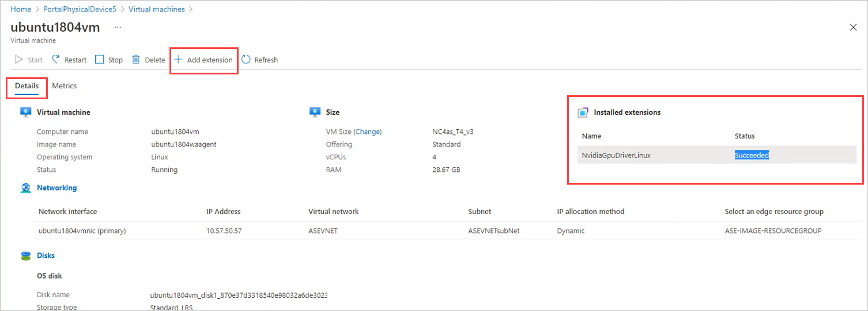Click the Name column header in extensions

coord(591,136)
